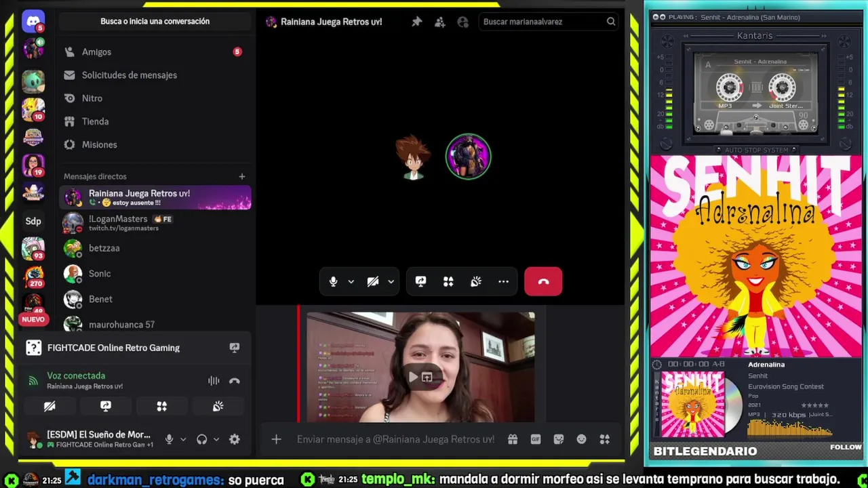Toggle camera in call controls
The image size is (868, 488).
click(373, 281)
